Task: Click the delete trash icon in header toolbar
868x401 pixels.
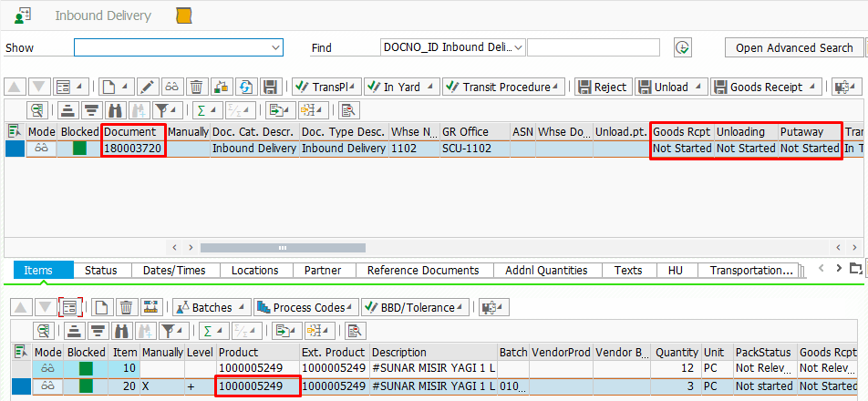Action: pos(196,87)
